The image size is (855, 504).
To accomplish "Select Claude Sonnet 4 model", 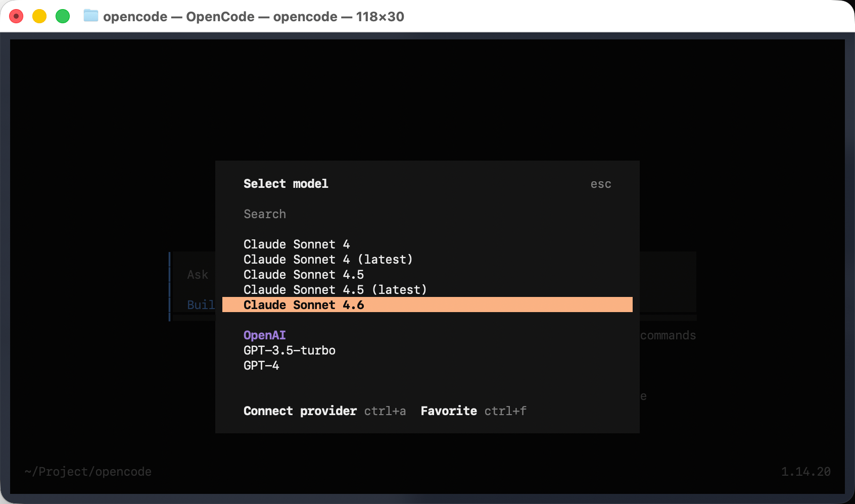I will pyautogui.click(x=428, y=244).
